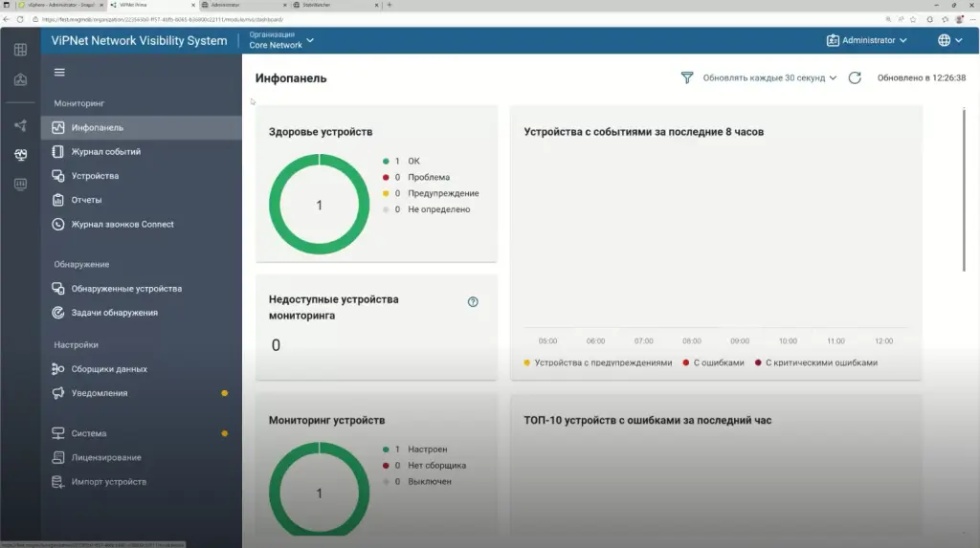Click ViPNet Network Visibility System title
Image resolution: width=980 pixels, height=548 pixels.
click(139, 40)
